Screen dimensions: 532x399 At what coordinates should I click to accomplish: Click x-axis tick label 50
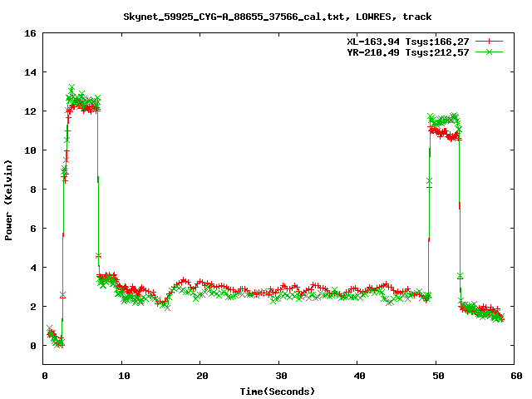click(438, 376)
